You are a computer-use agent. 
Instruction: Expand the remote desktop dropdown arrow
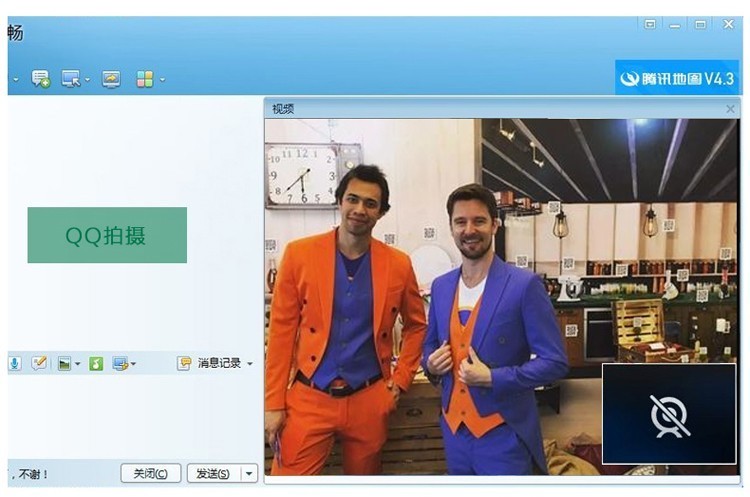(87, 79)
